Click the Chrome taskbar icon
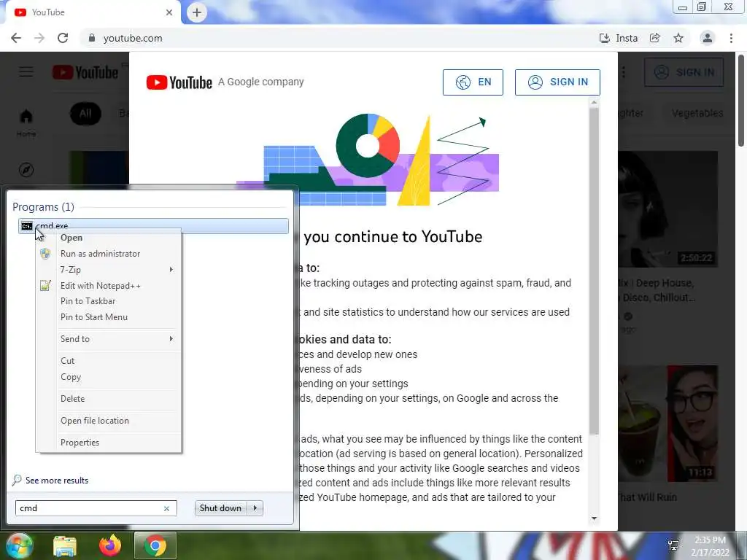The height and width of the screenshot is (560, 747). (x=155, y=546)
